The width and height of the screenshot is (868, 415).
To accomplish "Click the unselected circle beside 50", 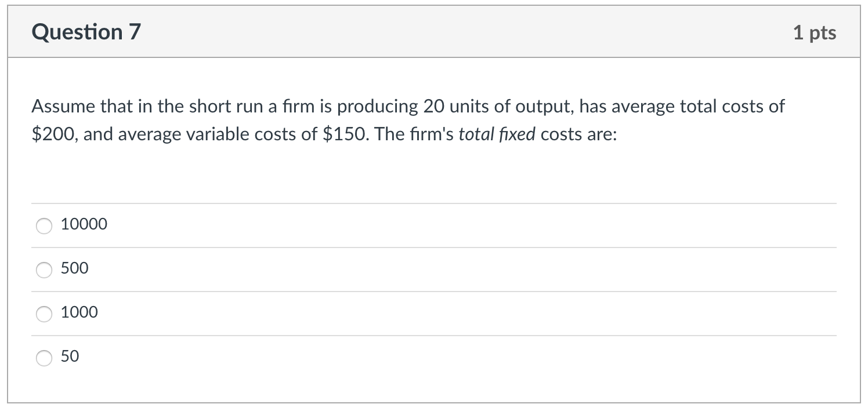I will click(44, 358).
